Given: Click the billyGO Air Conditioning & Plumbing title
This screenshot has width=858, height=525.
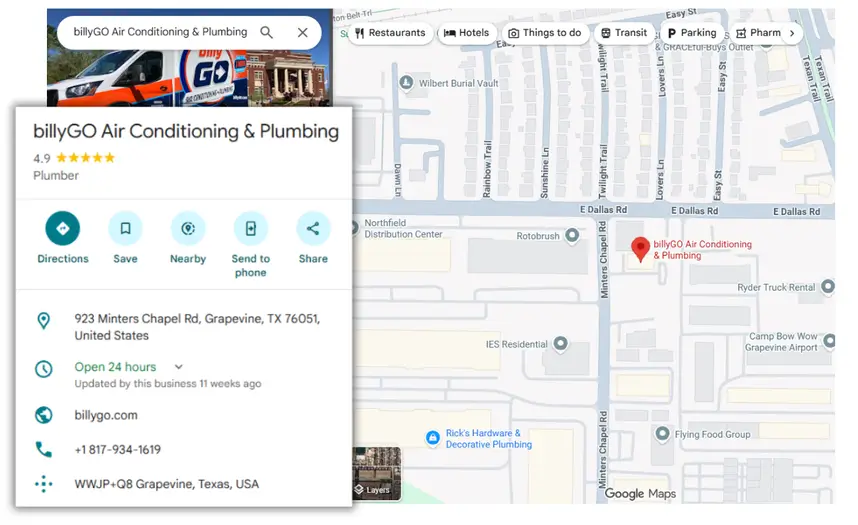Looking at the screenshot, I should pos(186,131).
